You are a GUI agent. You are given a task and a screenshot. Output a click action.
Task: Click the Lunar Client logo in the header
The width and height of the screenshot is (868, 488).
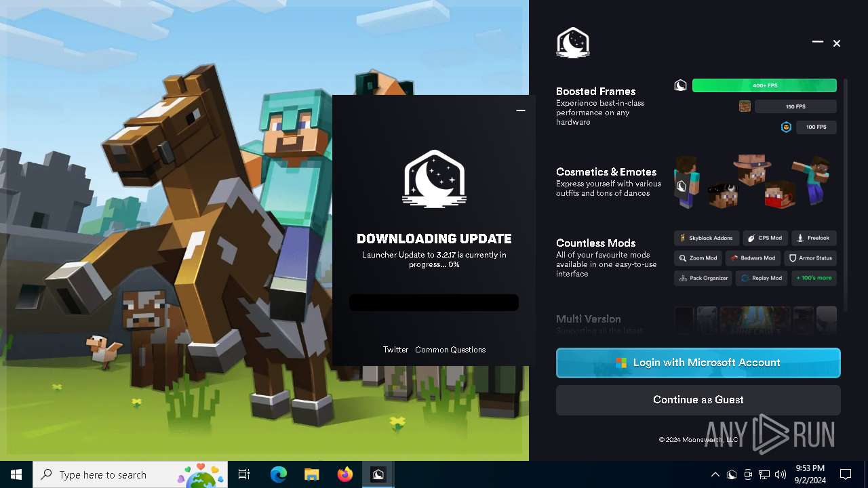(573, 43)
